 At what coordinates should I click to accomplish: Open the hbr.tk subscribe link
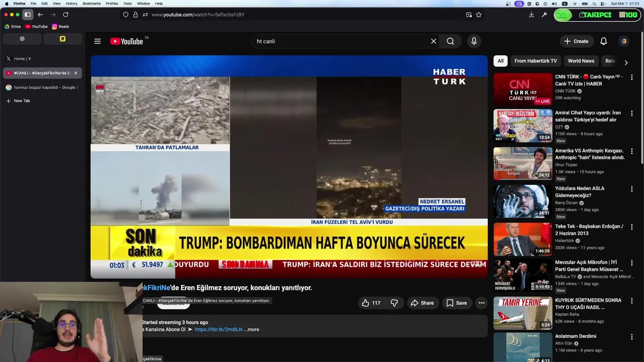(x=218, y=329)
